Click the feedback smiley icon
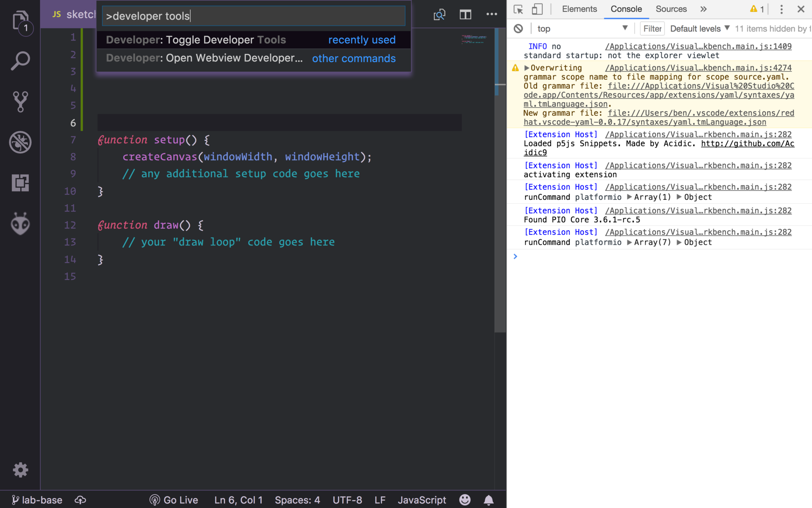 click(465, 500)
